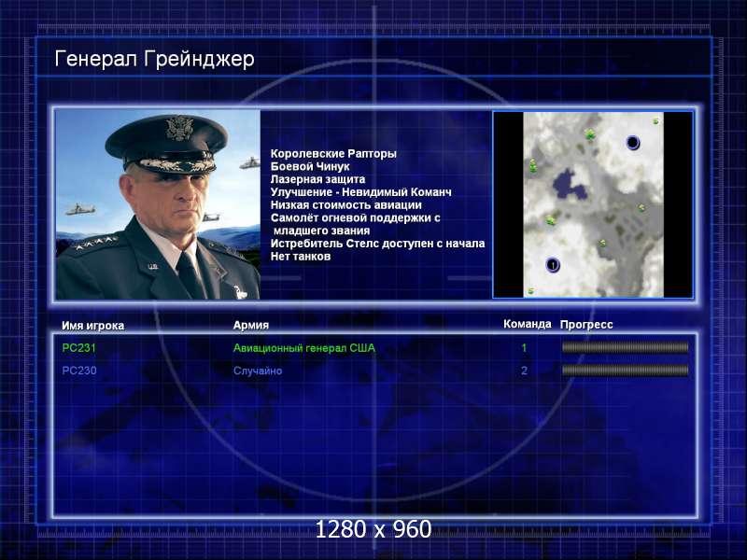Click trait 'Лазерная защита'
747x560 pixels.
(317, 179)
